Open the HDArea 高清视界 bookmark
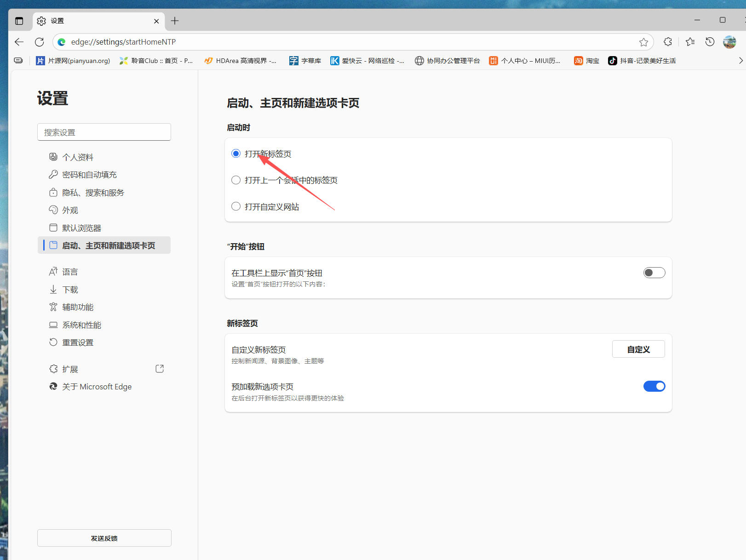The height and width of the screenshot is (560, 746). click(241, 61)
